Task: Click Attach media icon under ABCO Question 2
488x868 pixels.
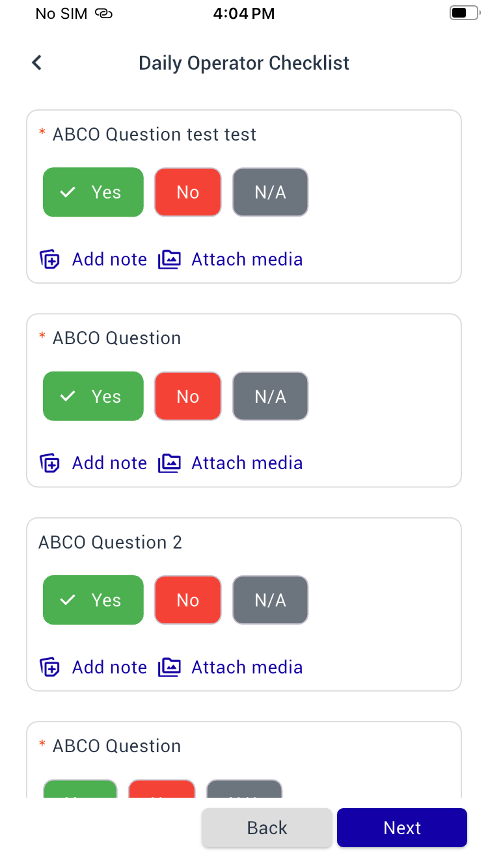Action: point(169,668)
